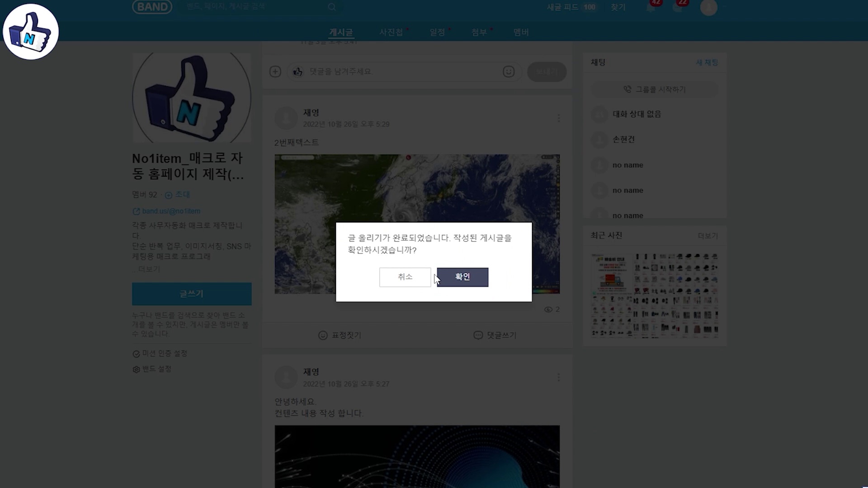Click the 확인 confirm button in dialog
Image resolution: width=868 pixels, height=488 pixels.
(x=462, y=277)
